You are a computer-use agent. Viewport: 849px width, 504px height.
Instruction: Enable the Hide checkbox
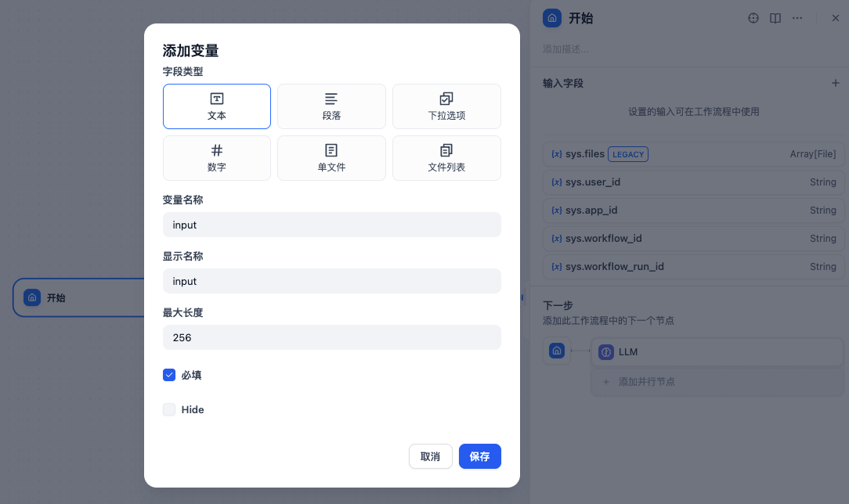coord(169,409)
